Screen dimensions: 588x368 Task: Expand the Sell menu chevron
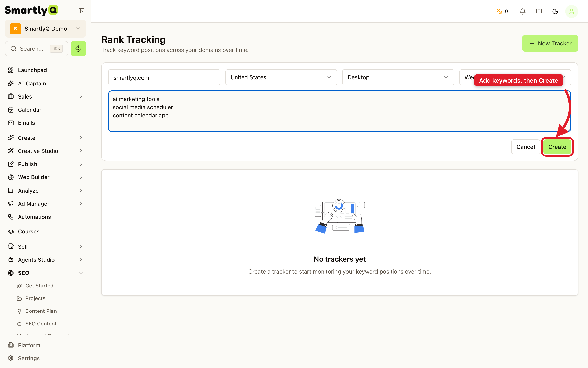81,246
